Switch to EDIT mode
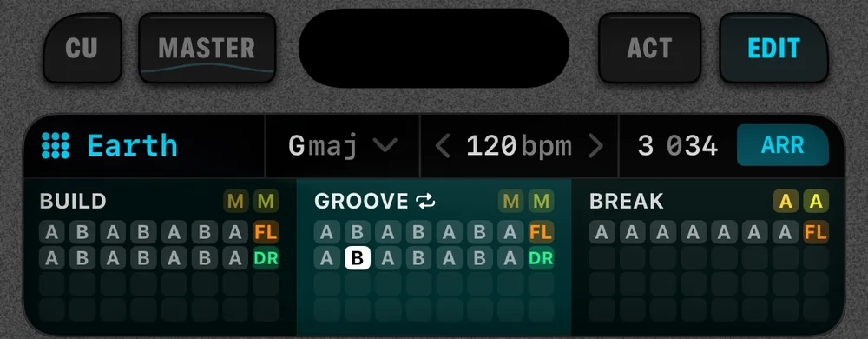868x339 pixels. pos(773,48)
